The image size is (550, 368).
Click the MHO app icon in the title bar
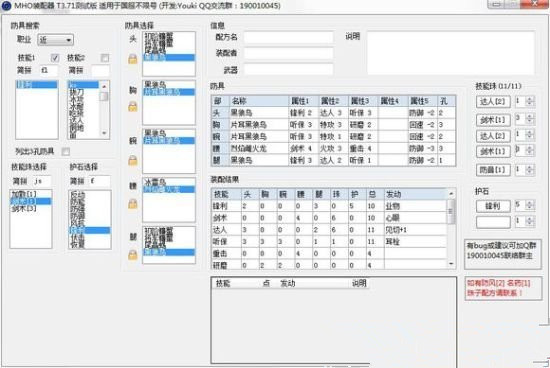pyautogui.click(x=6, y=6)
